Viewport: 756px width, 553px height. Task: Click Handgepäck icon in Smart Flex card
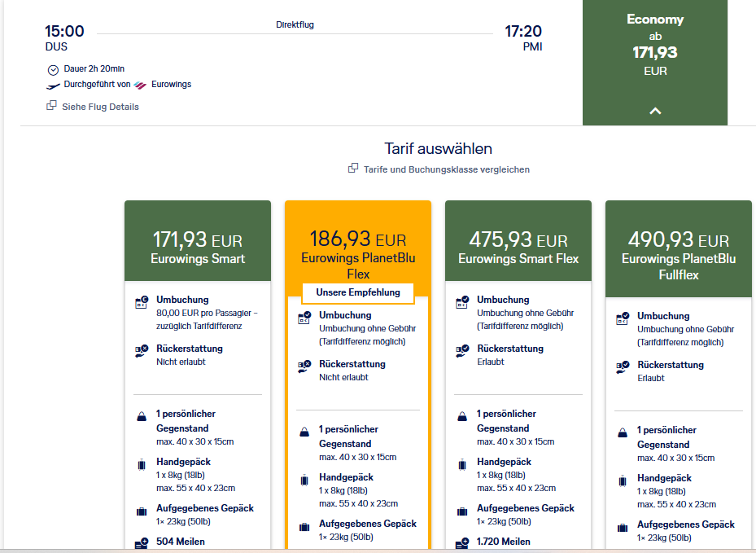pyautogui.click(x=462, y=465)
